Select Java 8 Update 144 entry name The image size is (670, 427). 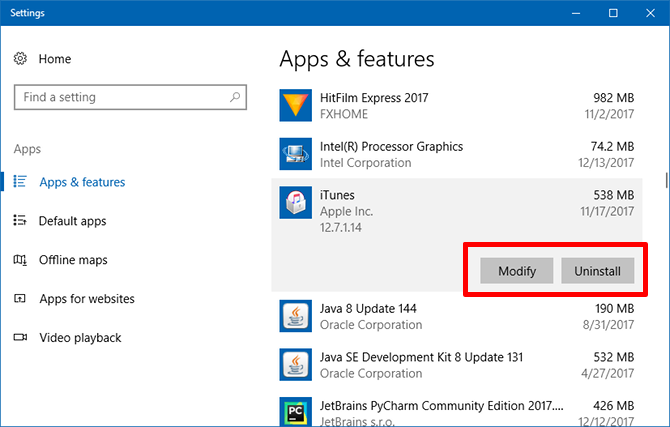coord(368,309)
